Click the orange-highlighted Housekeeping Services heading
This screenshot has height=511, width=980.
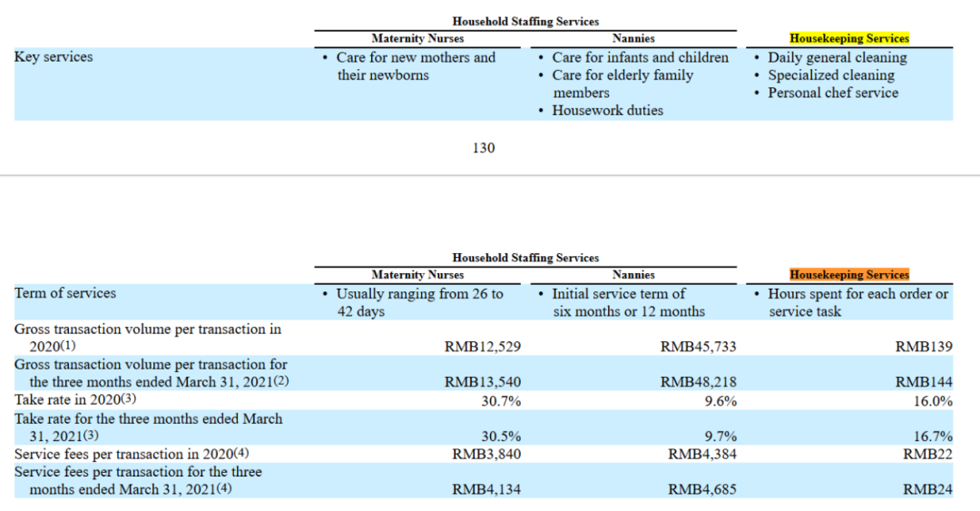(x=848, y=274)
